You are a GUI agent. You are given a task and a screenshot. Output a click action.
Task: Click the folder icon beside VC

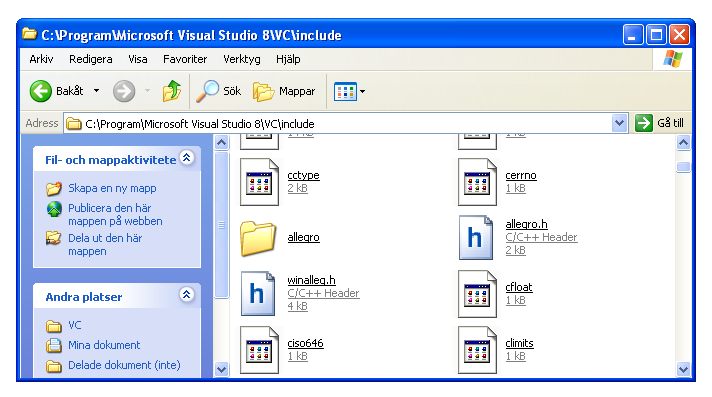click(x=54, y=326)
